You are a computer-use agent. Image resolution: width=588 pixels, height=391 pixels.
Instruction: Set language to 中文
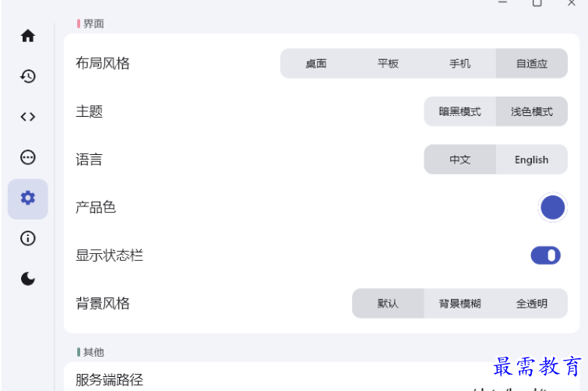[x=460, y=160]
